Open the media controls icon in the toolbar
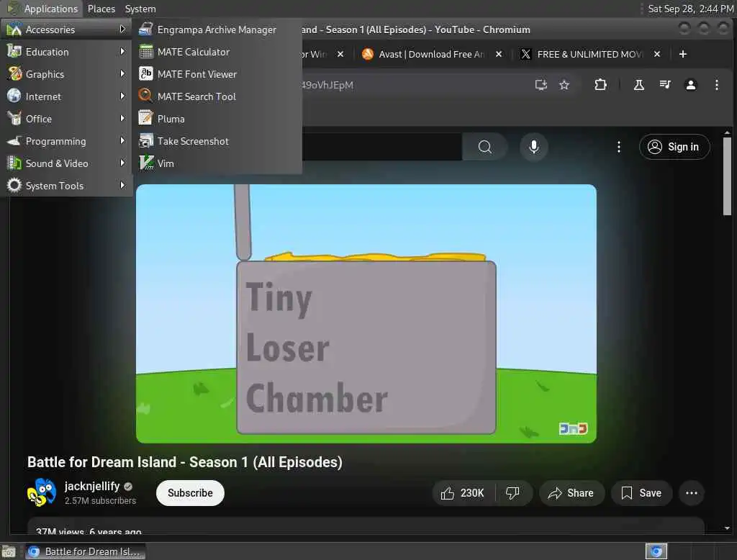 click(664, 85)
